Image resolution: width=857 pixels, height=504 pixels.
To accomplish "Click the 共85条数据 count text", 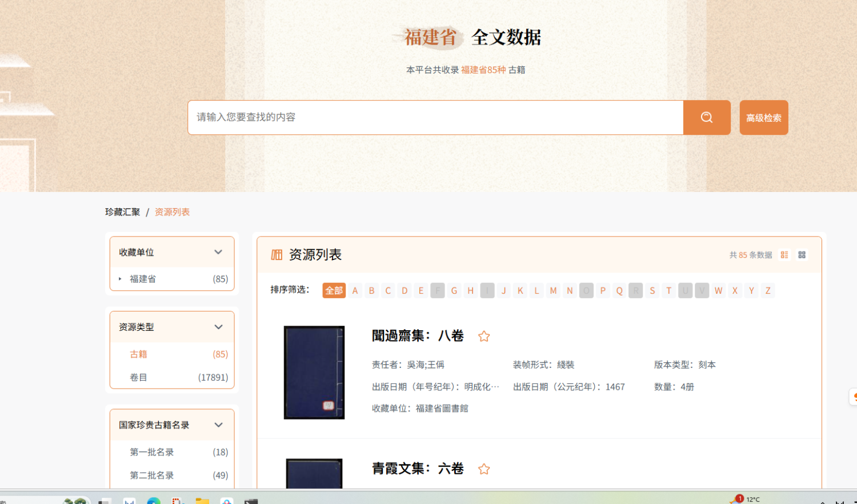I will pos(751,255).
